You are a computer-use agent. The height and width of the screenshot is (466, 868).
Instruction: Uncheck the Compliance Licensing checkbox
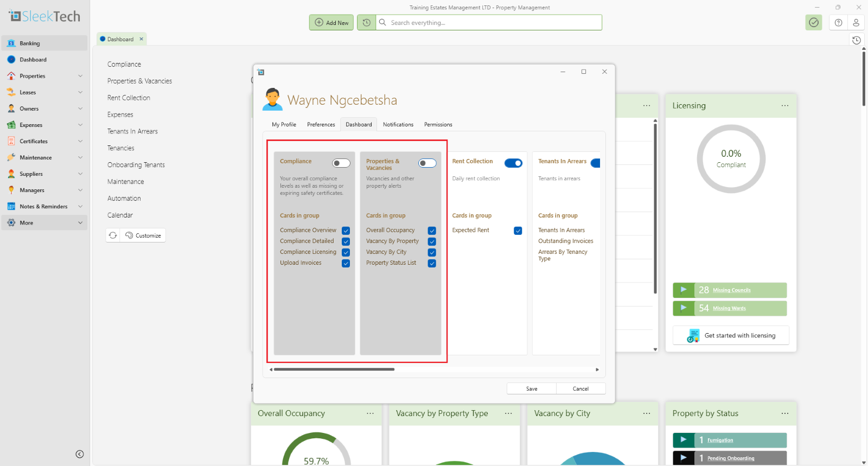346,252
